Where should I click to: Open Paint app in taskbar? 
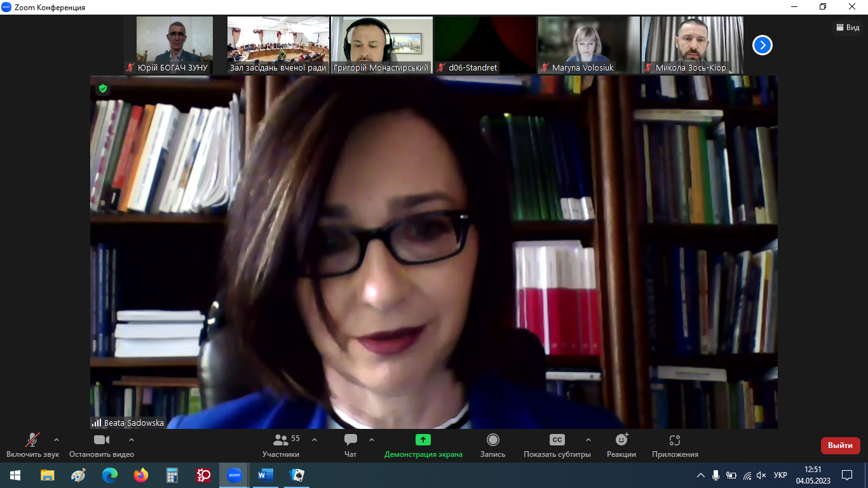coord(78,475)
